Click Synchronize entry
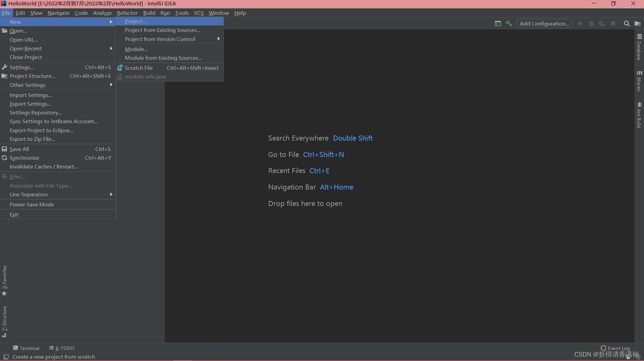This screenshot has height=361, width=644. point(58,158)
